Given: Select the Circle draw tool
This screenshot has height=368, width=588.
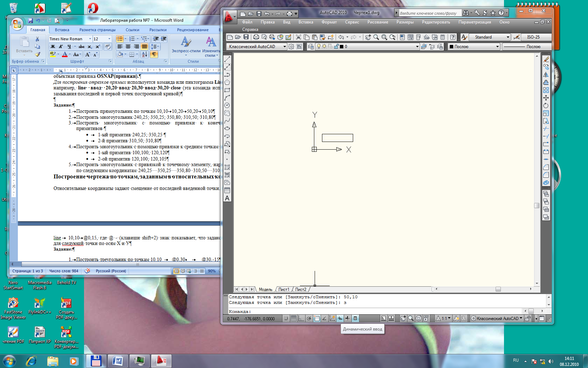Looking at the screenshot, I should tap(227, 105).
